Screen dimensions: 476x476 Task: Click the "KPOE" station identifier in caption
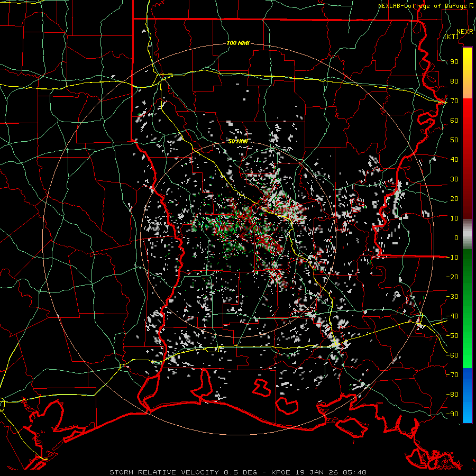point(280,472)
